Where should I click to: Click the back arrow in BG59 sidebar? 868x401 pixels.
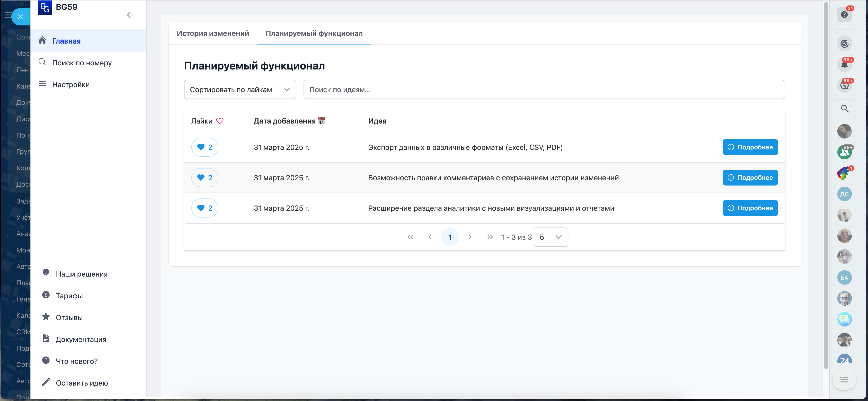coord(131,15)
